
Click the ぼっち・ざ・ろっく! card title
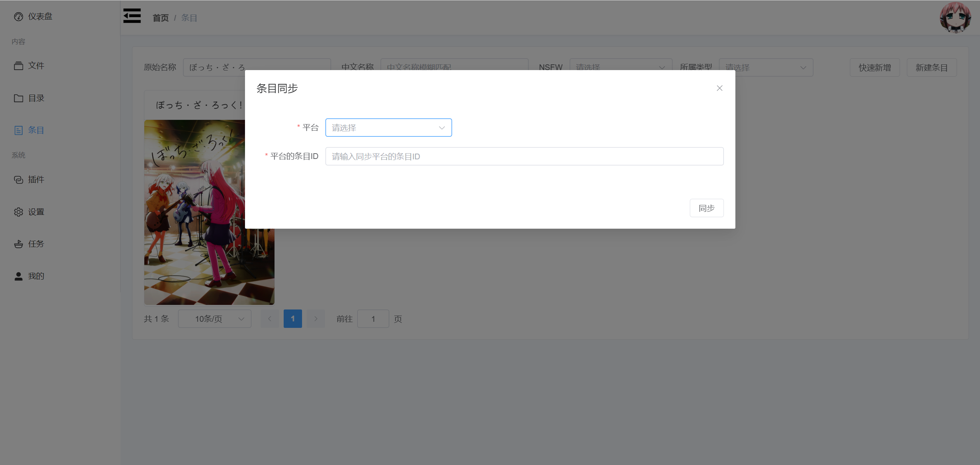tap(199, 105)
